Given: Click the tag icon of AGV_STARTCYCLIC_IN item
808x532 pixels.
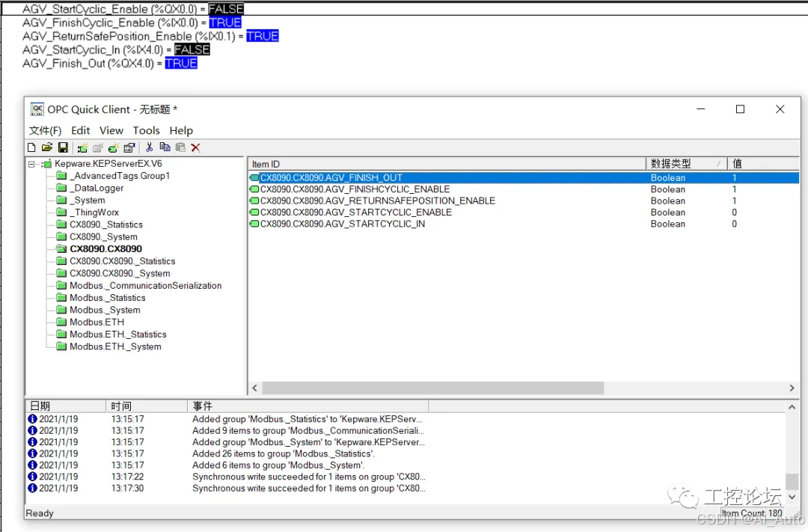Looking at the screenshot, I should (x=254, y=224).
